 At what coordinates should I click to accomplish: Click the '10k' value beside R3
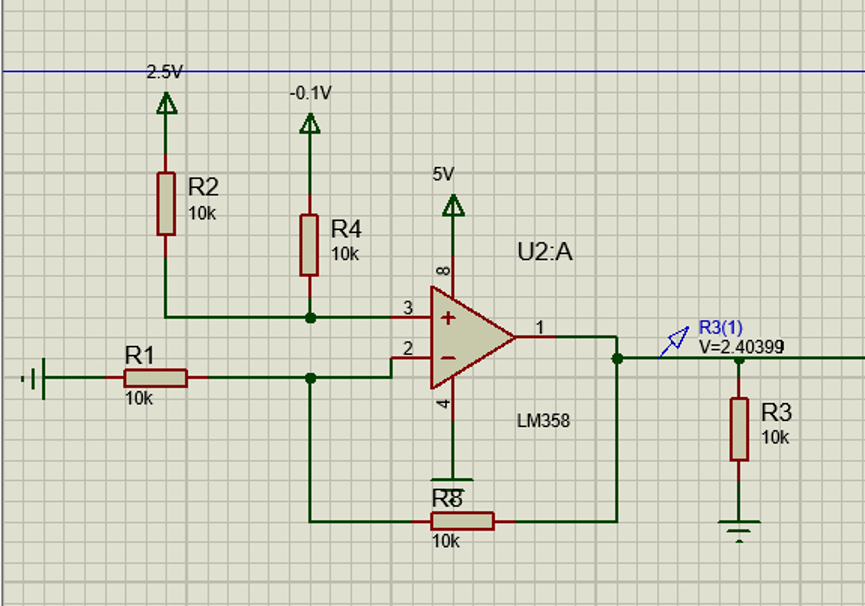click(775, 437)
